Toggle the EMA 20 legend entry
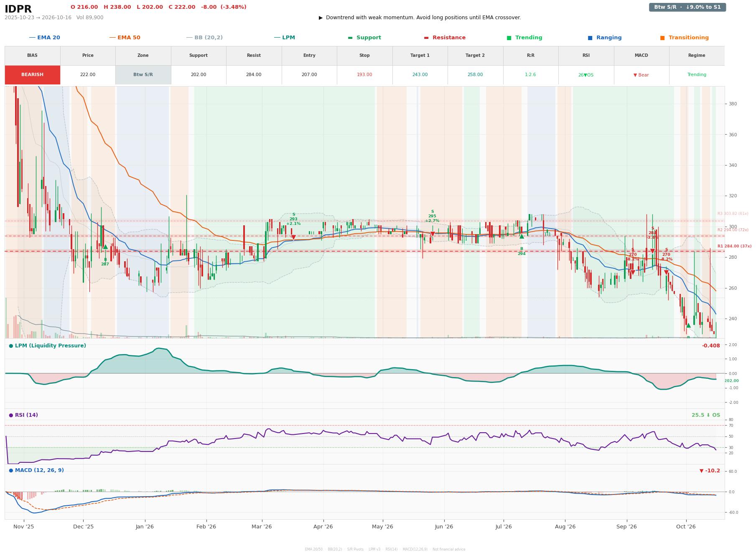The image size is (756, 556). point(44,38)
